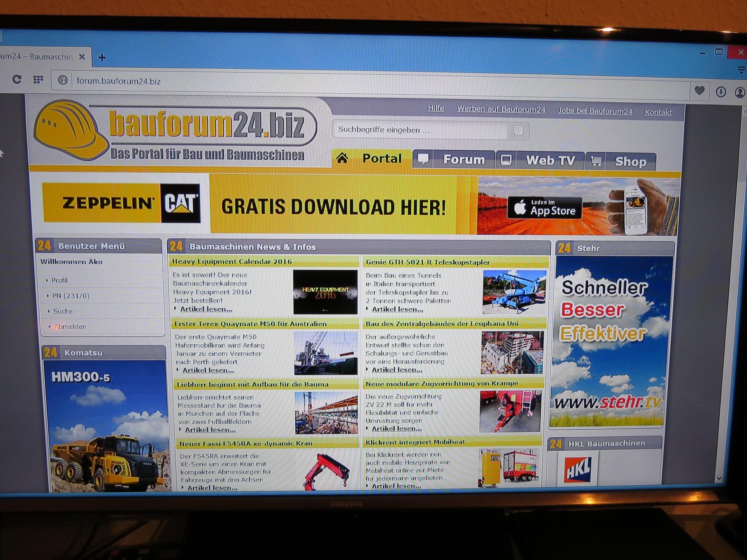
Task: Click the Forum speech bubble icon
Action: (x=423, y=159)
